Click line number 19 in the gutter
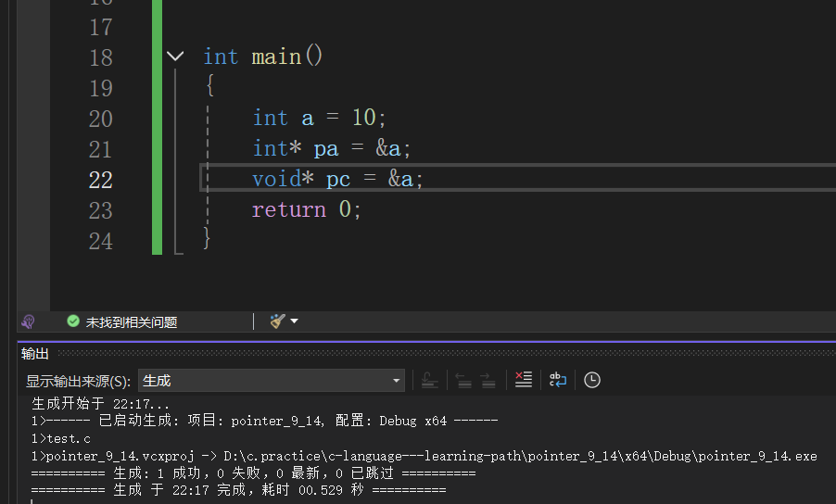 (x=101, y=88)
